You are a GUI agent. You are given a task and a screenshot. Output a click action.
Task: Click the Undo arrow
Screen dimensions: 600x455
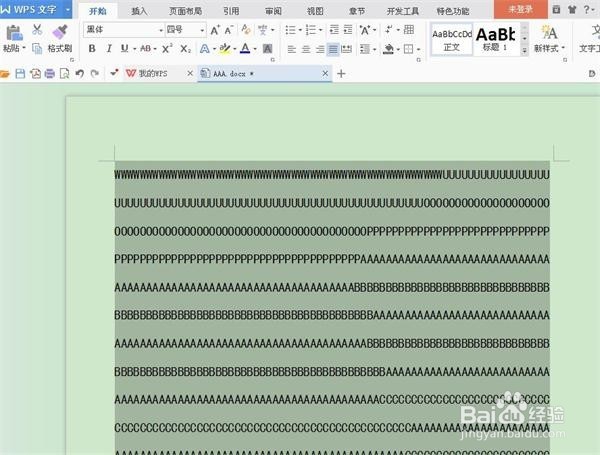tap(80, 73)
